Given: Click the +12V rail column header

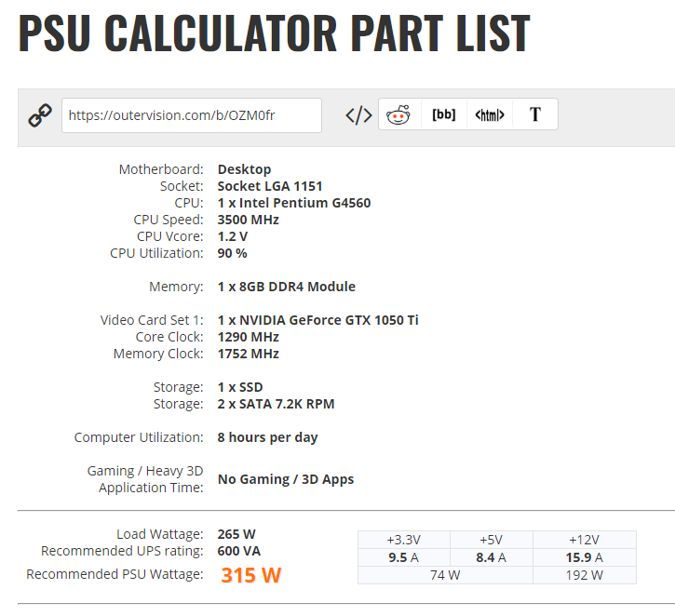Looking at the screenshot, I should [584, 540].
